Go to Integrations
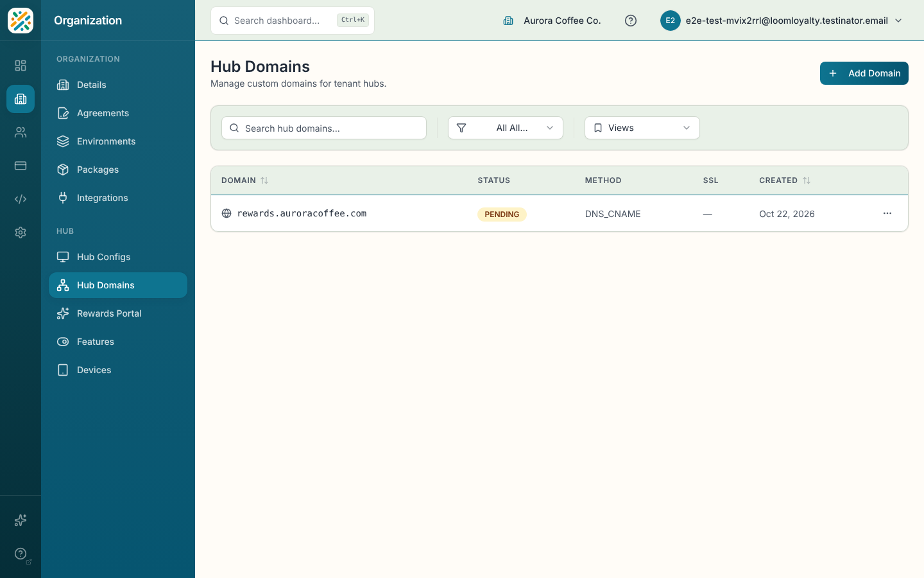Screen dimensions: 924x578 [118, 198]
